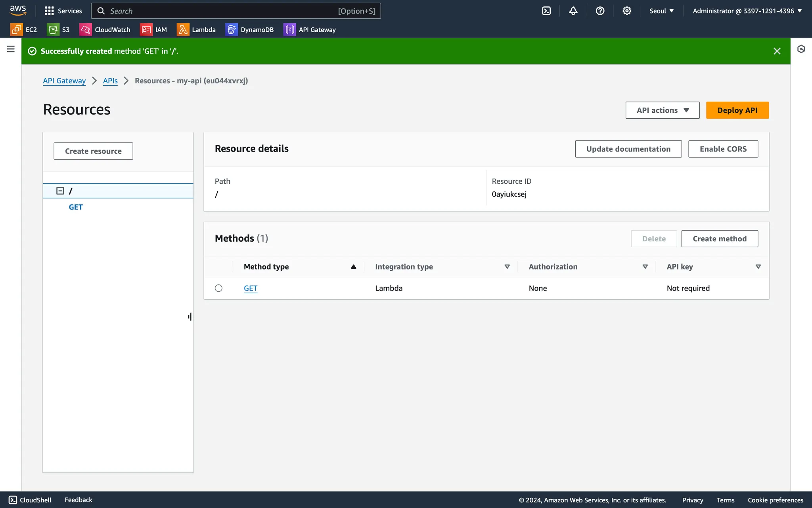Select the GET method radio button
Viewport: 812px width, 508px height.
pos(218,288)
